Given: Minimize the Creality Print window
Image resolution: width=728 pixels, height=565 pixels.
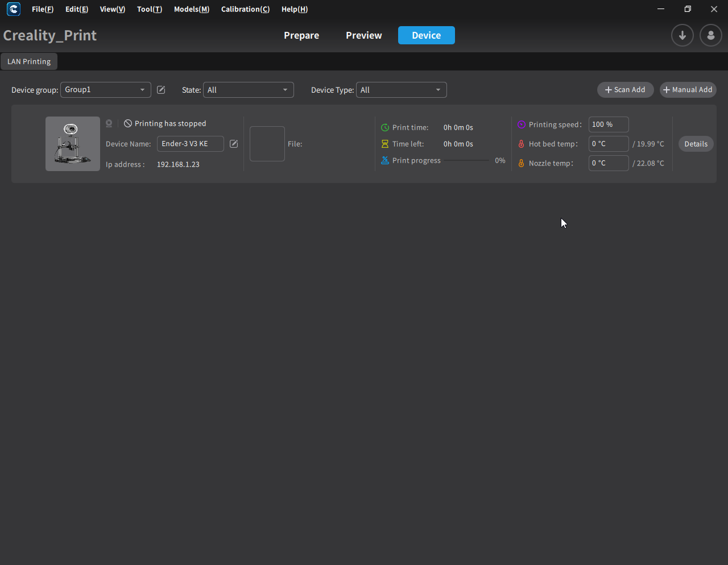Looking at the screenshot, I should 661,9.
